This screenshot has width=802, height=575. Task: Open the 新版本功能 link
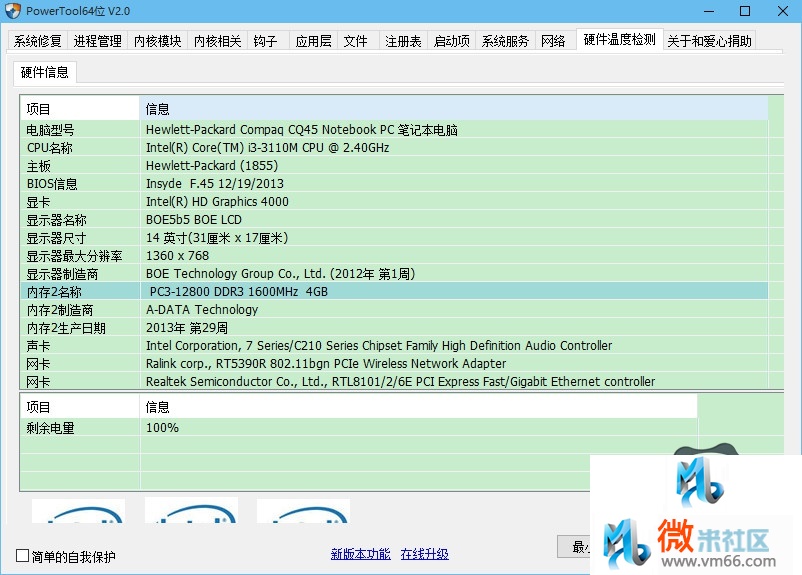point(361,554)
